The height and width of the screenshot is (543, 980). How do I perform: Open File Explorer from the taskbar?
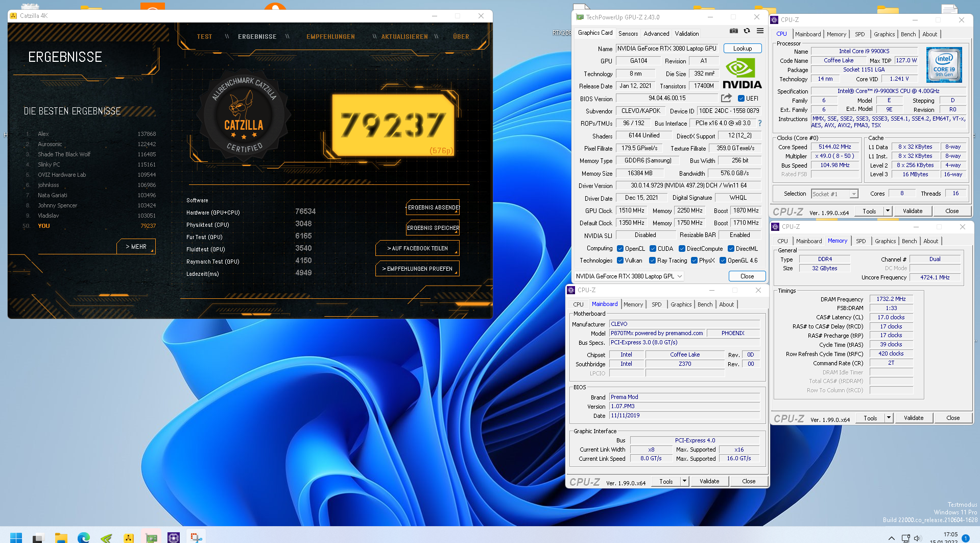[61, 537]
